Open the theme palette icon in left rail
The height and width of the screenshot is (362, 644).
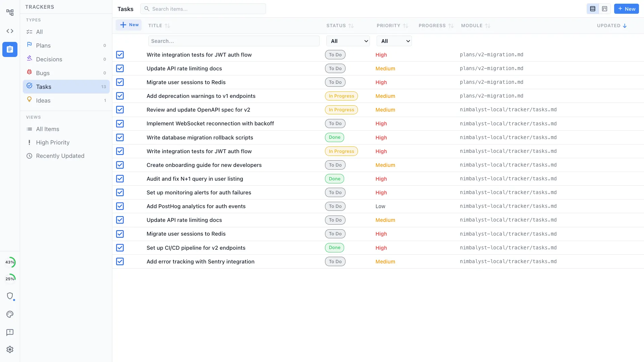point(10,314)
